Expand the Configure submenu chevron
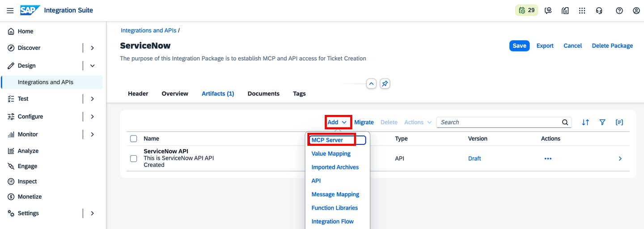 [93, 117]
